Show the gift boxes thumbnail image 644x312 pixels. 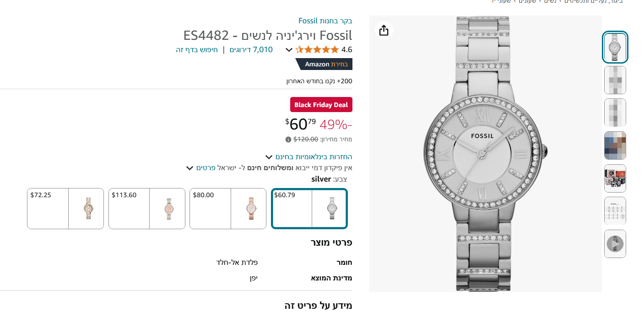point(615,178)
